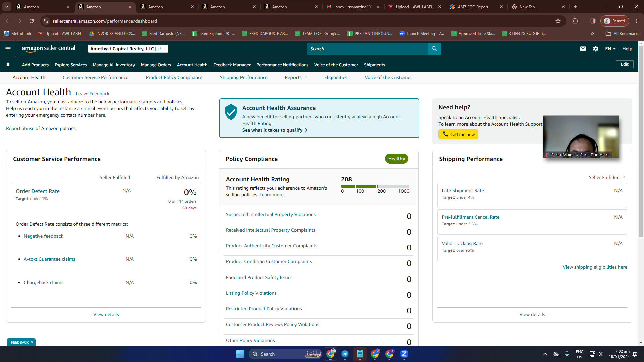Image resolution: width=644 pixels, height=362 pixels.
Task: Click the Leave Feedback link
Action: tap(93, 94)
